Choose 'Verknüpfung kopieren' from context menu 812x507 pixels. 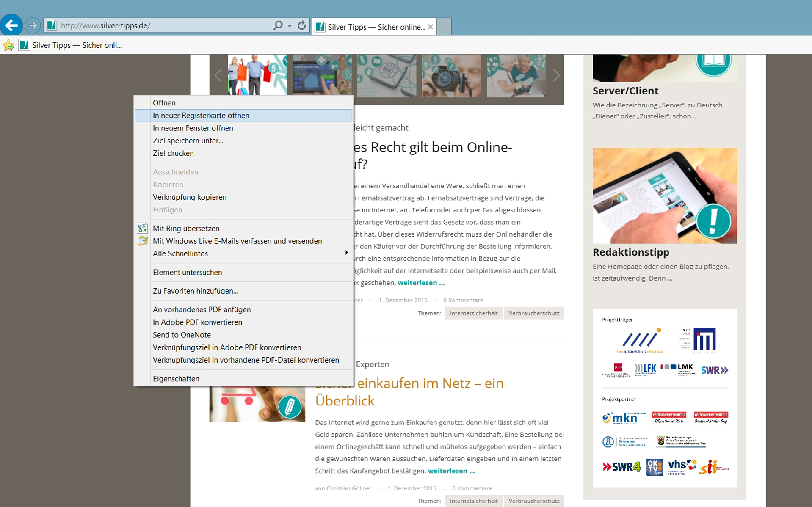pyautogui.click(x=190, y=197)
